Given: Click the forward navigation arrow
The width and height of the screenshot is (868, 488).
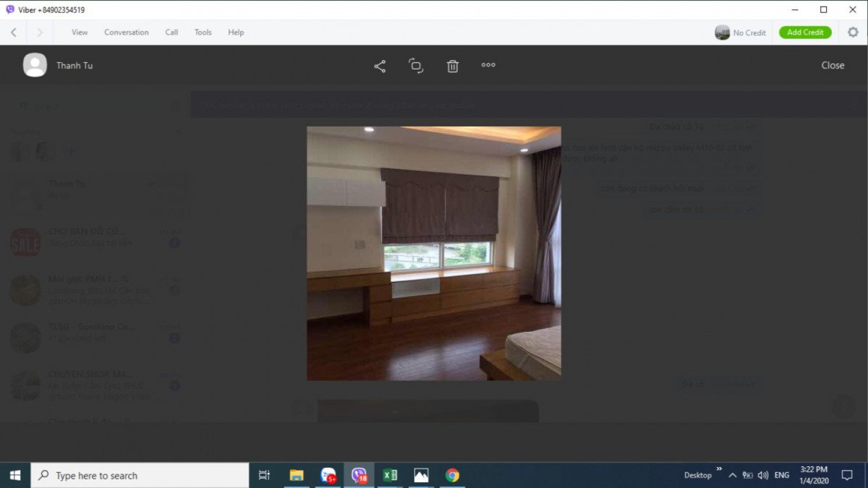Looking at the screenshot, I should click(x=39, y=33).
